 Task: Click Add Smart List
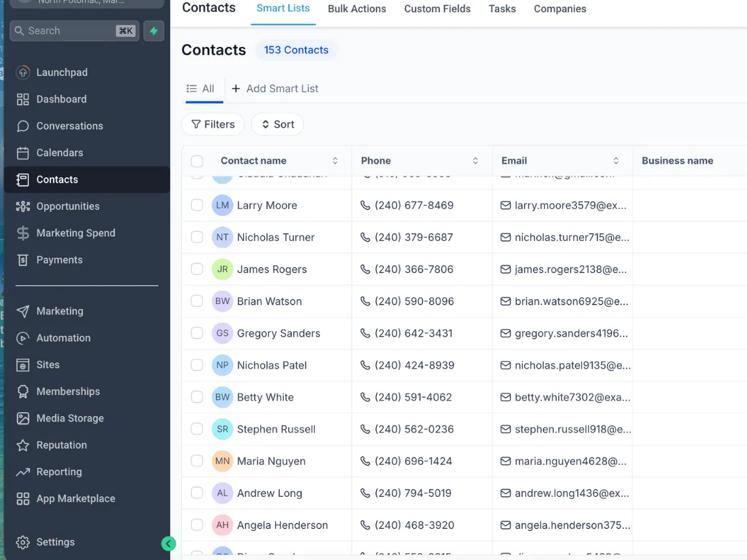[x=275, y=88]
